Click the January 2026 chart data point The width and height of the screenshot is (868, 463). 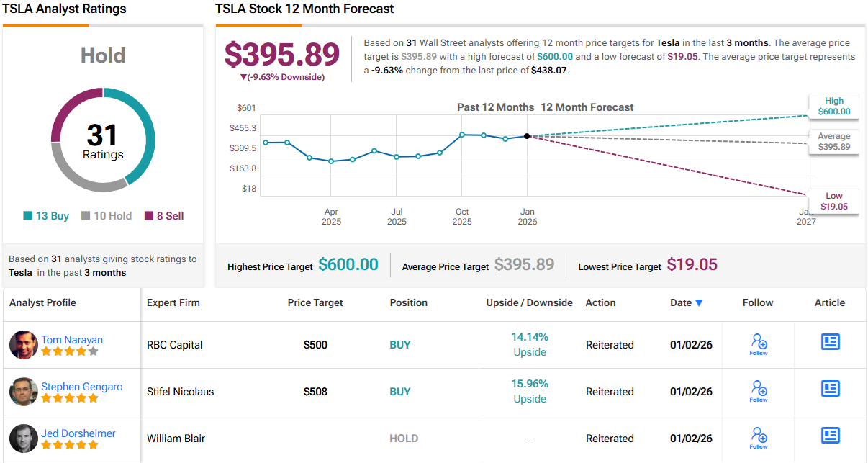pos(527,136)
